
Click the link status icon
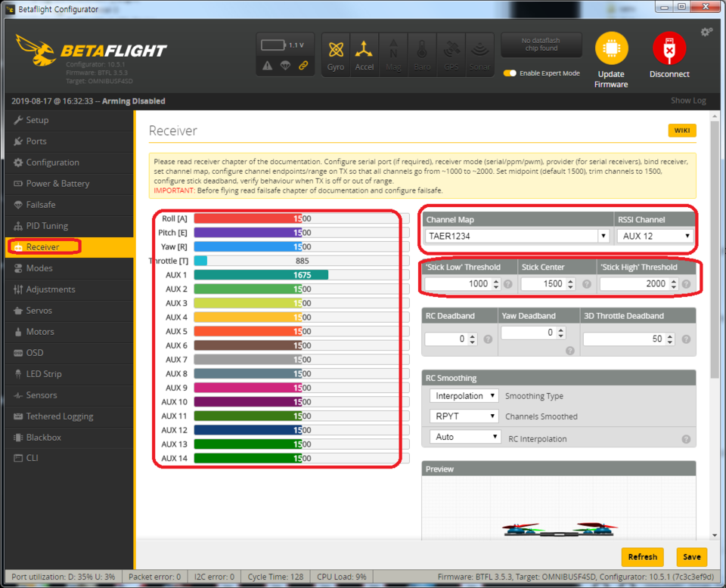303,66
